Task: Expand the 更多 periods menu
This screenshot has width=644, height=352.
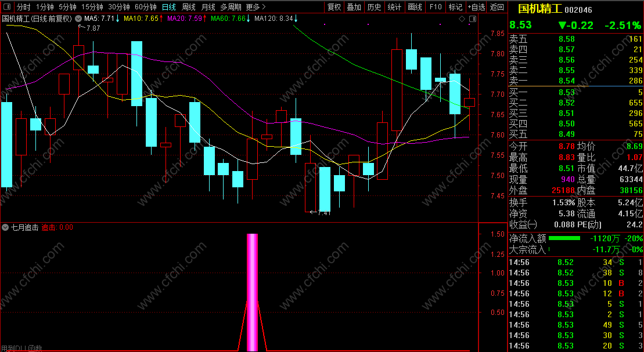Action: 256,7
